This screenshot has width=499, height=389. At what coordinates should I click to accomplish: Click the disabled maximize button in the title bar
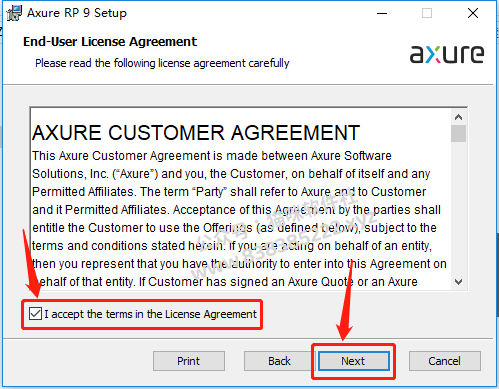tap(427, 13)
